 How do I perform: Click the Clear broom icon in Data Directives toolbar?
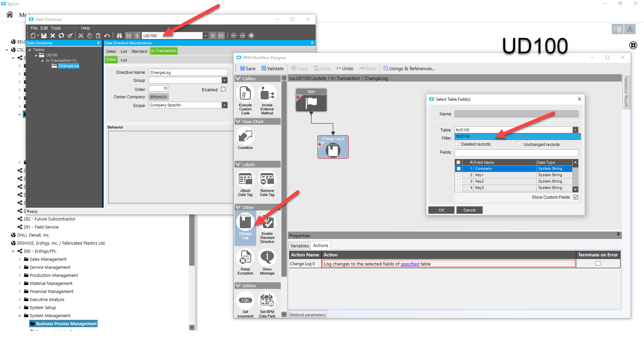click(x=70, y=36)
